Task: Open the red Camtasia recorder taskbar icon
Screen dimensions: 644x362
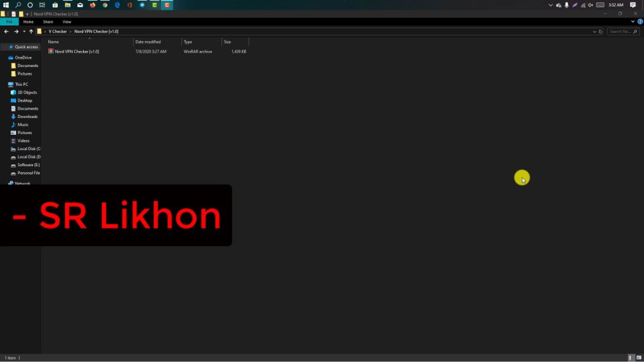Action: tap(167, 5)
